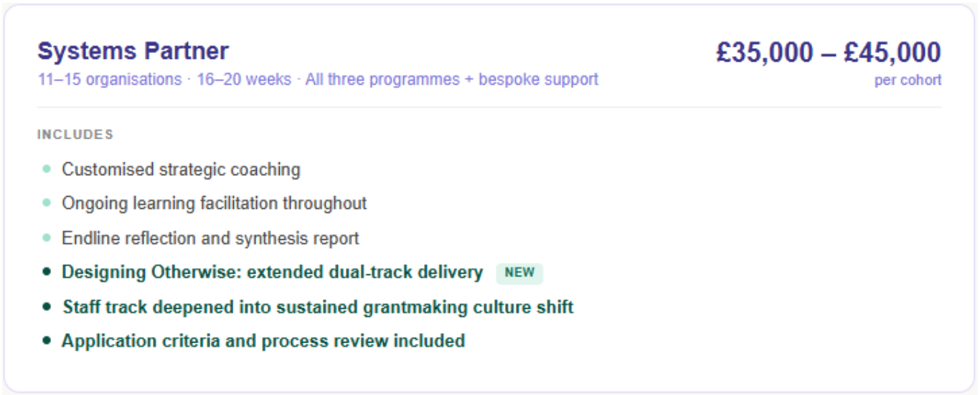Click the dark bullet beside Designing Otherwise
Image resolution: width=980 pixels, height=395 pixels.
point(47,272)
